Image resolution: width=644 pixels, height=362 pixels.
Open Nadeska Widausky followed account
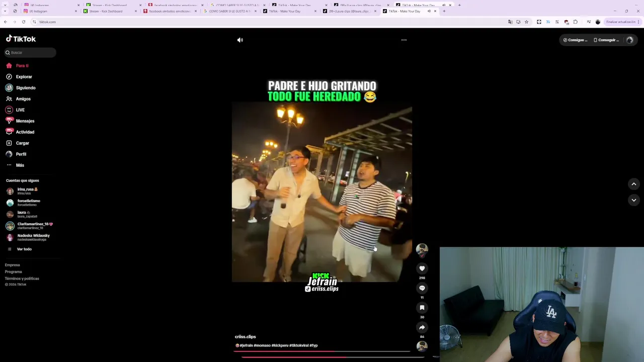click(28, 237)
